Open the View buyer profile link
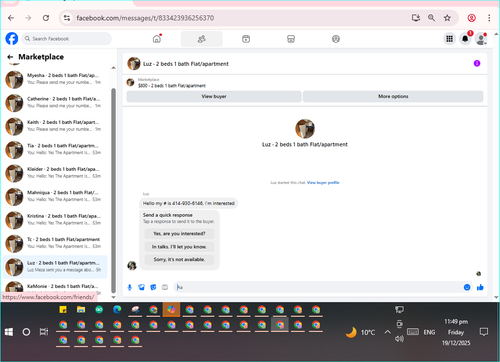Viewport: 500px width, 362px height. [x=323, y=183]
